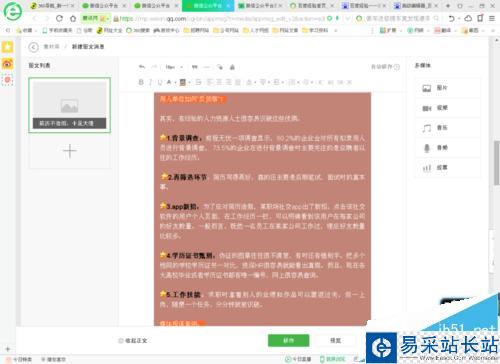The width and height of the screenshot is (500, 364).
Task: Click the yellow star sidebar icon
Action: 7,47
